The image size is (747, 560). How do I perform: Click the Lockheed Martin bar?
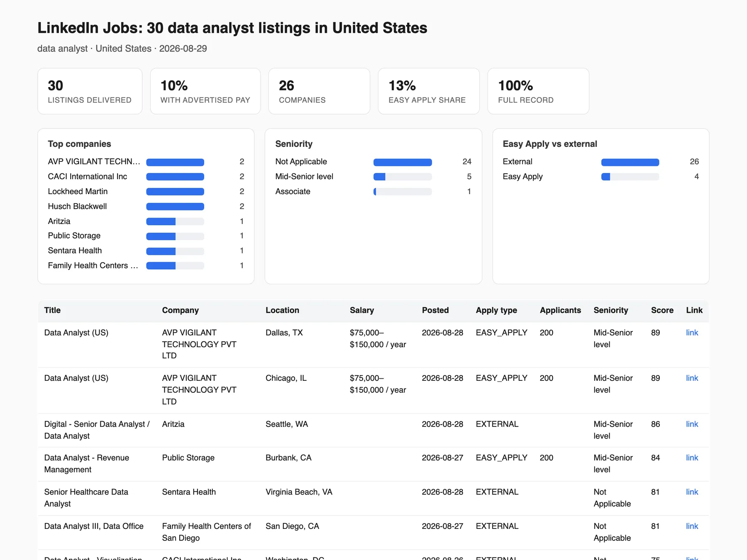tap(175, 192)
